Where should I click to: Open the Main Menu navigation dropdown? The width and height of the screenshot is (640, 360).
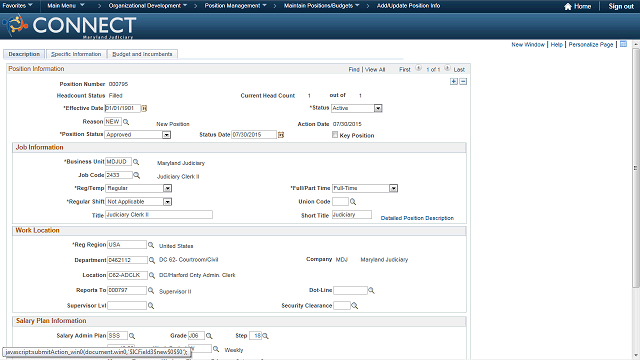click(x=66, y=6)
